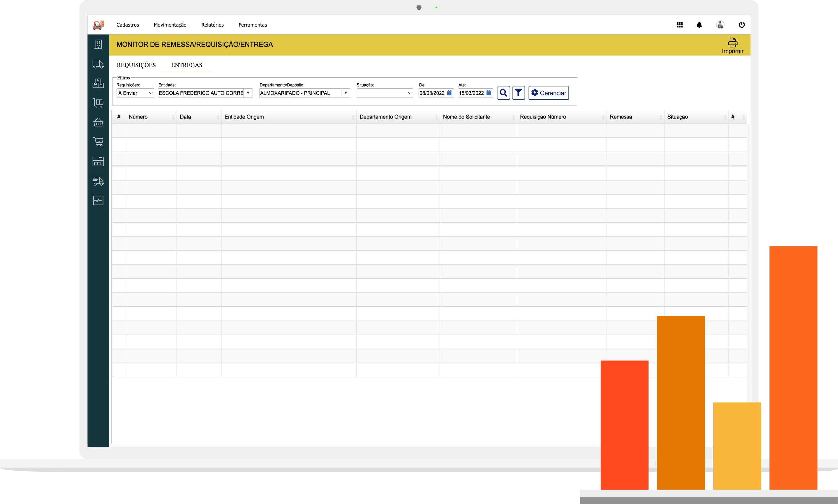Click the power logout icon
The image size is (838, 504).
(x=742, y=25)
